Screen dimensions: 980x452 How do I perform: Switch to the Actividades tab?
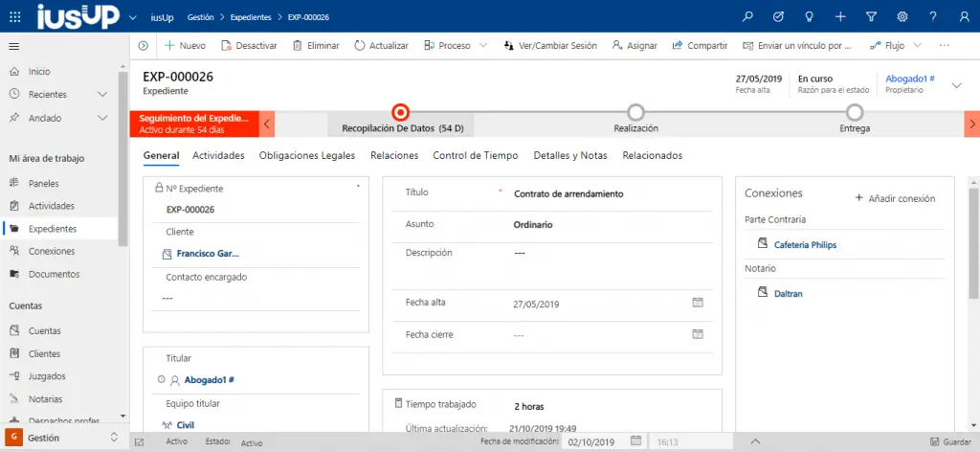pos(218,155)
